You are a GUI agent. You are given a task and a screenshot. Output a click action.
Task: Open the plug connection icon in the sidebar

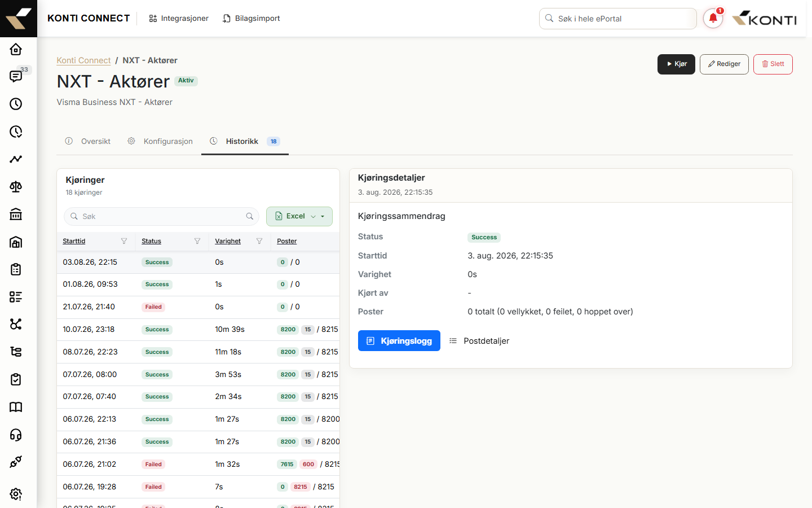pos(16,462)
